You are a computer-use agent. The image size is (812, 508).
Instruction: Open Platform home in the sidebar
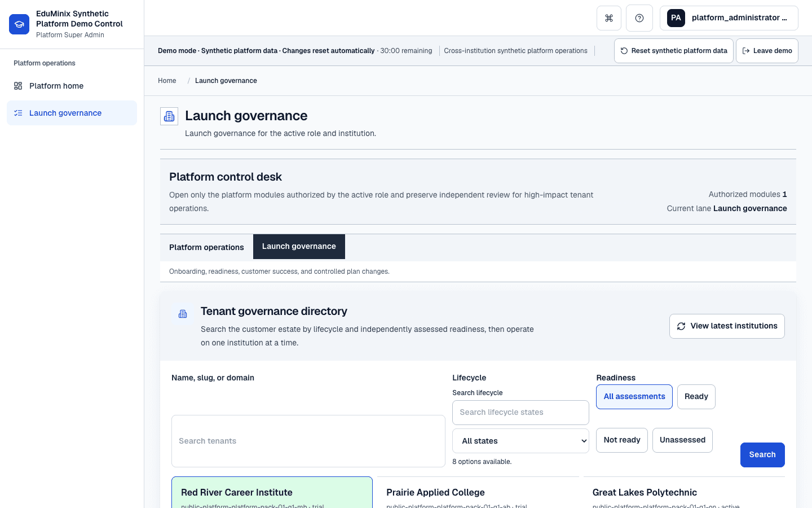(x=72, y=86)
